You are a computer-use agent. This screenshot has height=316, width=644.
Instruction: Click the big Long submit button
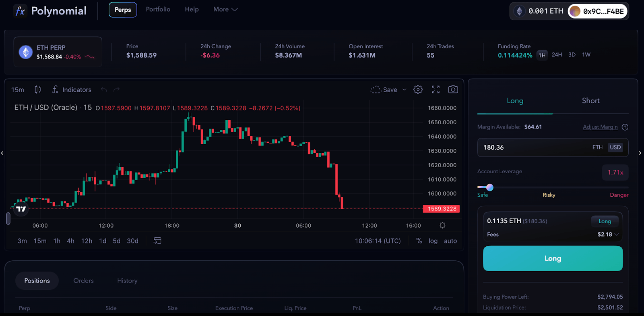click(x=553, y=258)
